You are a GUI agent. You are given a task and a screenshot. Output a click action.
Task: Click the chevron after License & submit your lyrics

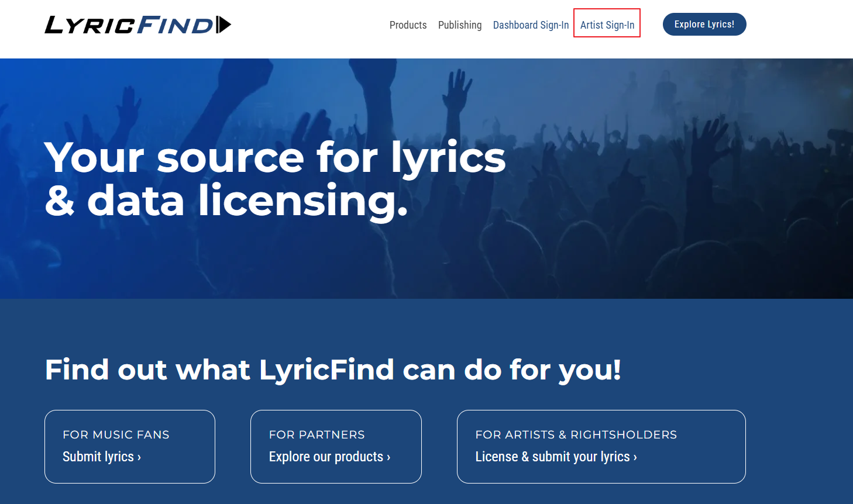[635, 457]
